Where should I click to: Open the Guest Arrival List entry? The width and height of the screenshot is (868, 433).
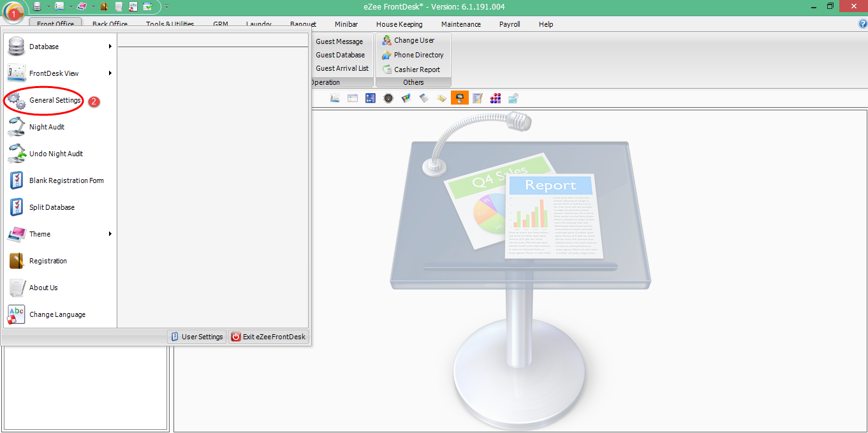pos(342,68)
